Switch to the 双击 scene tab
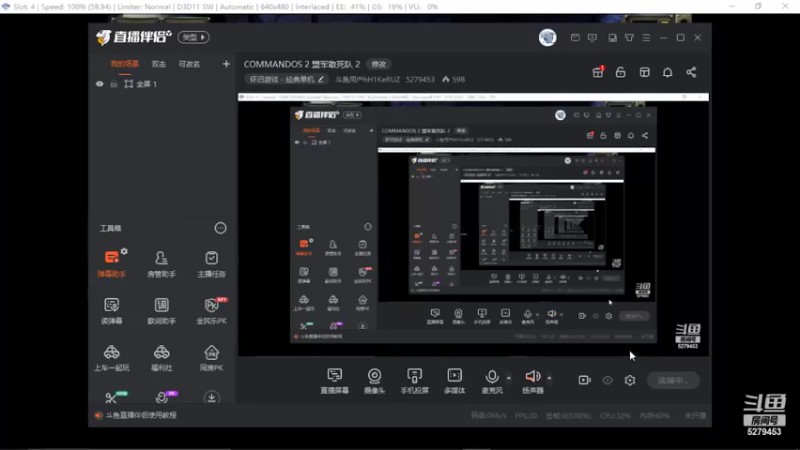This screenshot has width=800, height=450. pos(159,64)
